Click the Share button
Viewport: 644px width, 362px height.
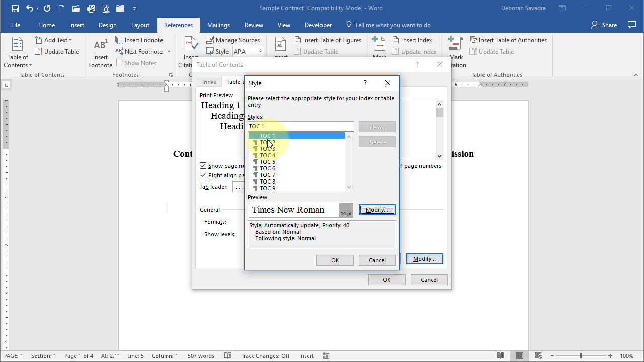click(604, 25)
